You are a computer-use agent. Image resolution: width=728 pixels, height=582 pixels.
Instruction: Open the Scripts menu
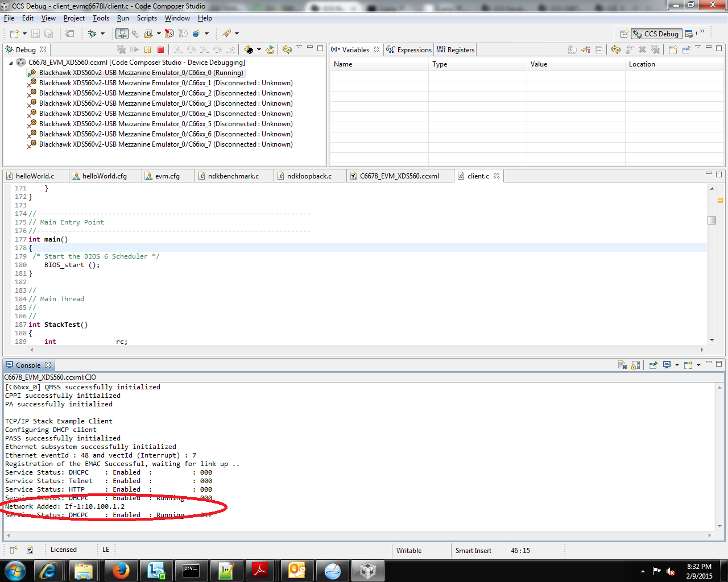(147, 18)
